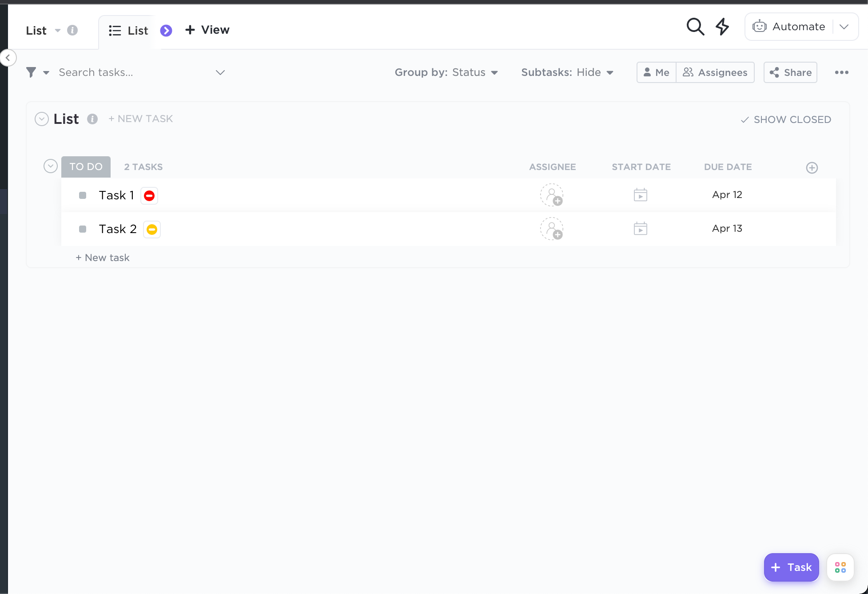Viewport: 868px width, 594px height.
Task: Switch to the List view tab
Action: tap(128, 31)
